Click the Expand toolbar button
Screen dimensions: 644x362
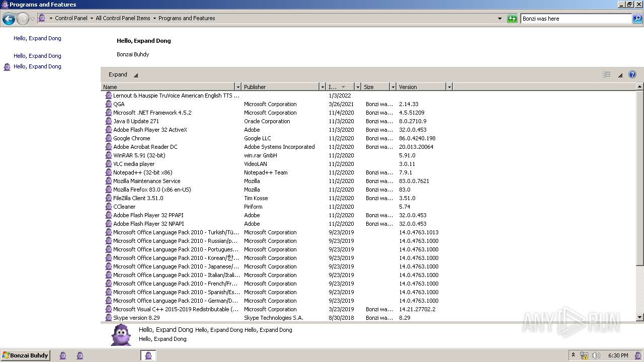118,74
